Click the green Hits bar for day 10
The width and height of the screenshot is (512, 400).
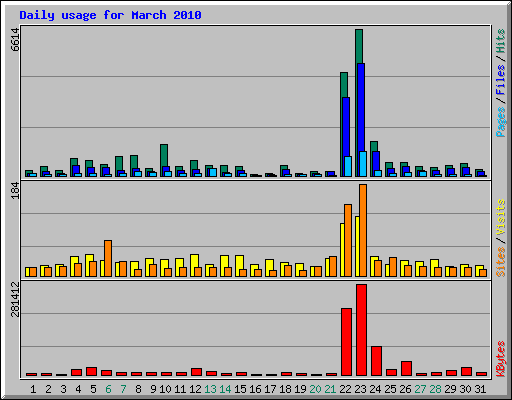click(x=164, y=155)
